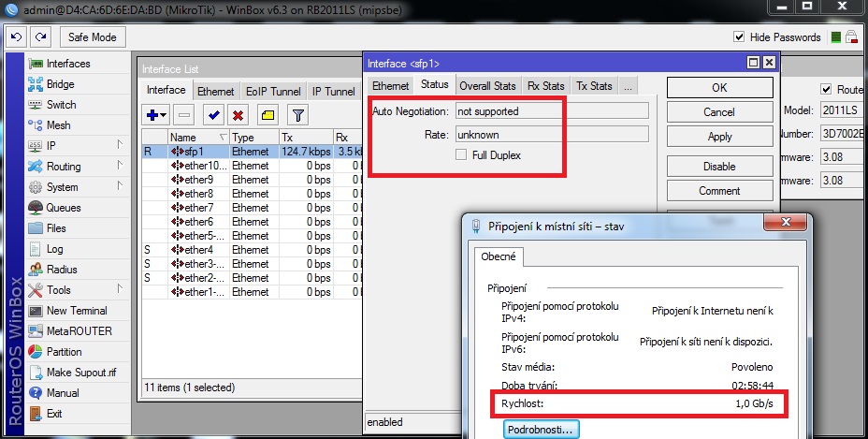Click Apply in the sfp1 dialog
This screenshot has width=868, height=439.
pyautogui.click(x=719, y=137)
